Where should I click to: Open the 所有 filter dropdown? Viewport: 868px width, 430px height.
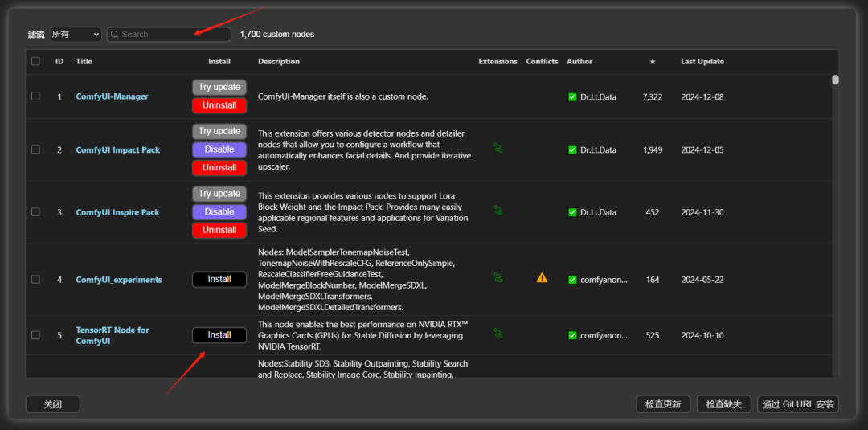76,35
